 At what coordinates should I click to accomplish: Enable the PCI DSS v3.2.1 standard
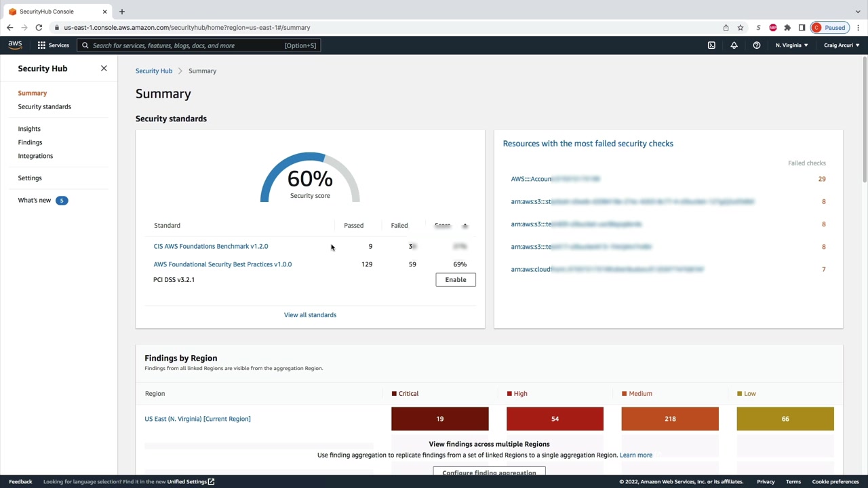pos(456,280)
